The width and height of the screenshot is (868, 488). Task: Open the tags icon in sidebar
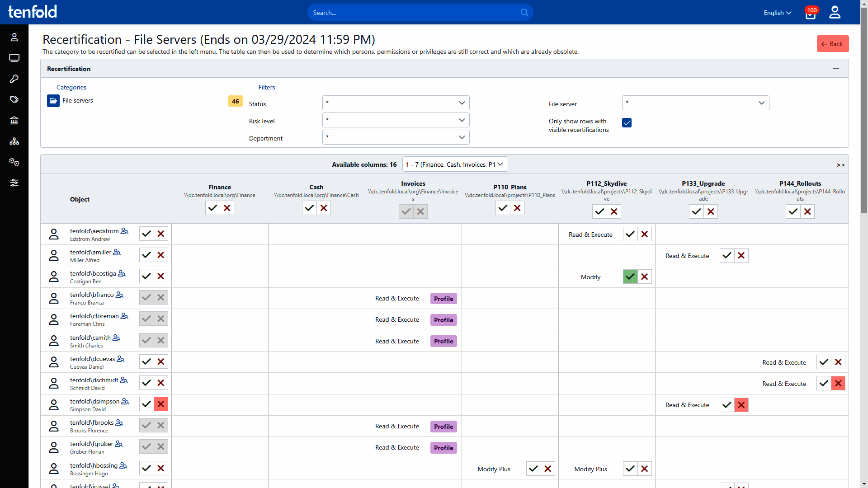click(14, 99)
